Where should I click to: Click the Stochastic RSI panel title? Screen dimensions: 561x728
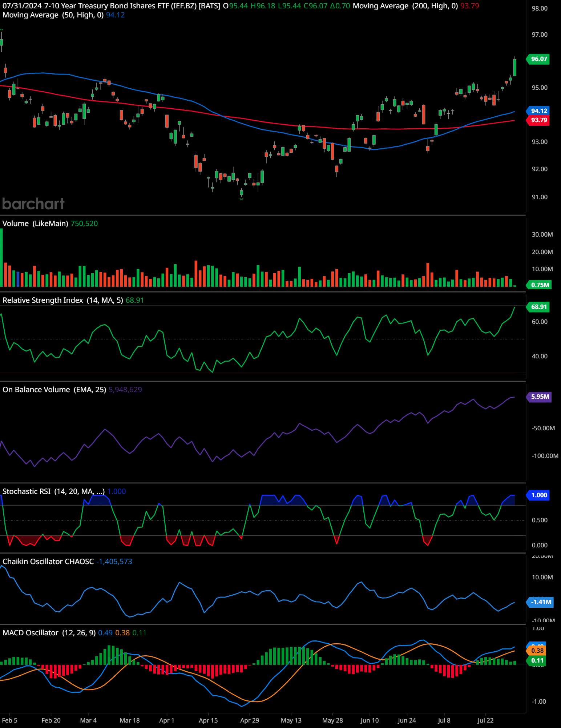tap(53, 491)
